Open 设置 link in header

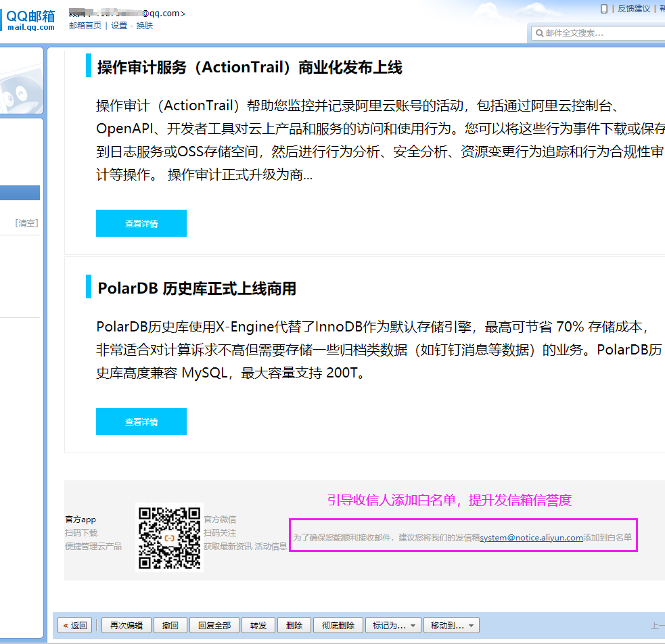click(119, 26)
